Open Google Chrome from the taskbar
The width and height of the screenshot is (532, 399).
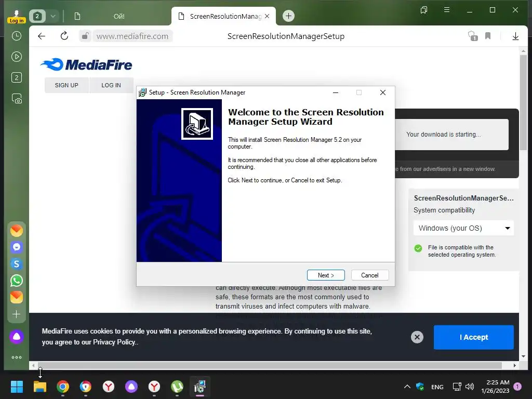tap(63, 387)
